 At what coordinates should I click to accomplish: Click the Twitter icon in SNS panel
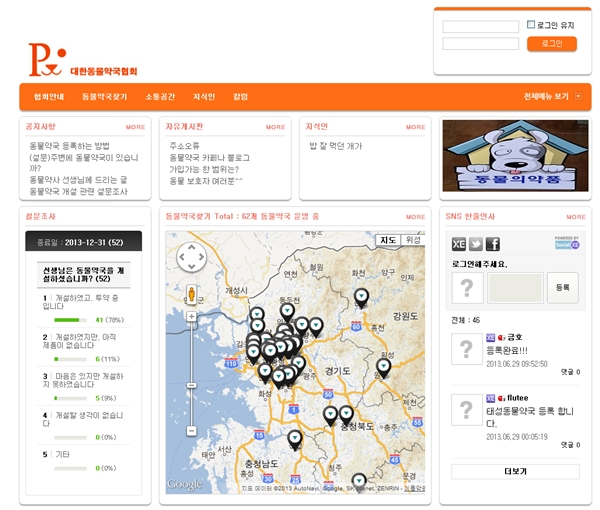pos(476,244)
